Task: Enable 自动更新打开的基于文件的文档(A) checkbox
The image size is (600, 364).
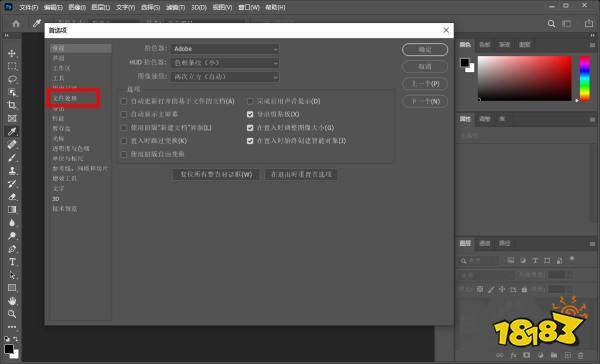Action: [x=124, y=101]
